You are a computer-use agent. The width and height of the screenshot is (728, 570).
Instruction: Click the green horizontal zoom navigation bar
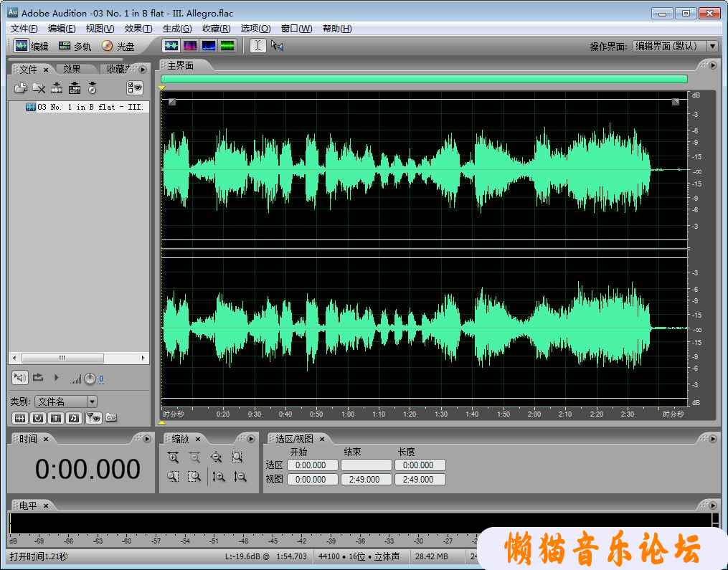click(424, 79)
